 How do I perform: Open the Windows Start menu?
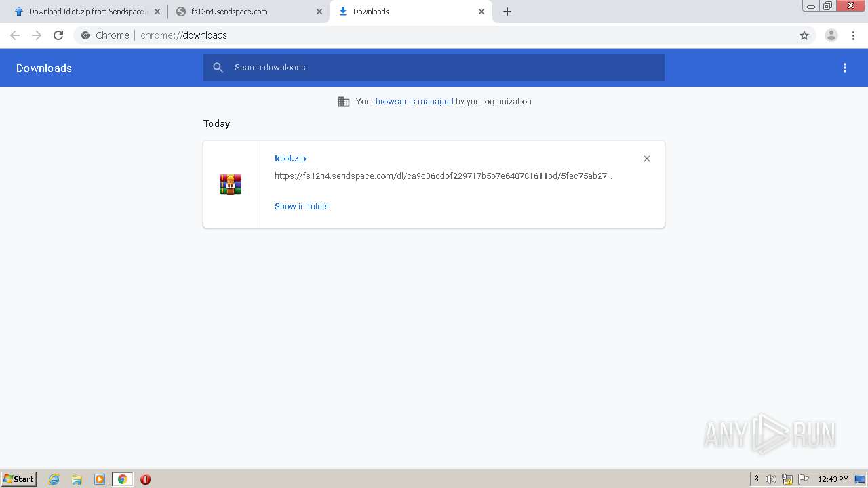(x=18, y=479)
